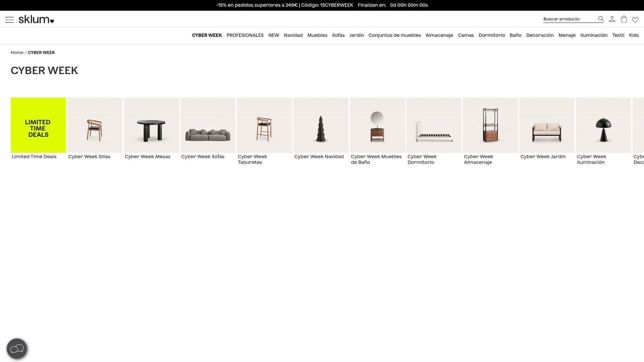Select the Cyber Week Mesas table image
Viewport: 644px width, 362px height.
pyautogui.click(x=151, y=125)
